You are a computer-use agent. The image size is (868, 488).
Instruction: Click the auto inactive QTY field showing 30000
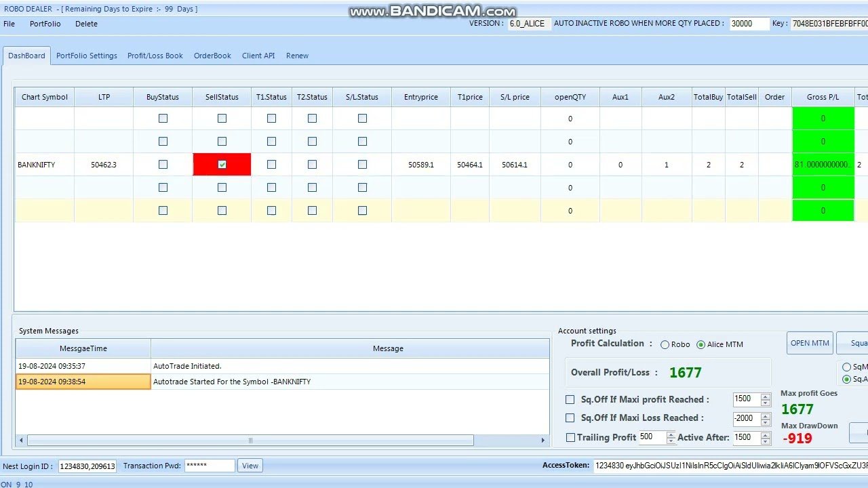coord(749,24)
